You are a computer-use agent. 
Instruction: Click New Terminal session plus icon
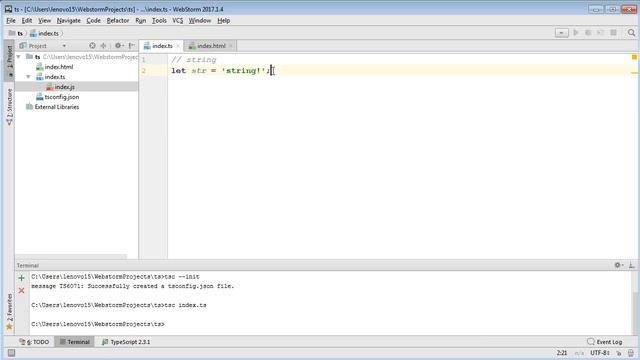(x=22, y=278)
